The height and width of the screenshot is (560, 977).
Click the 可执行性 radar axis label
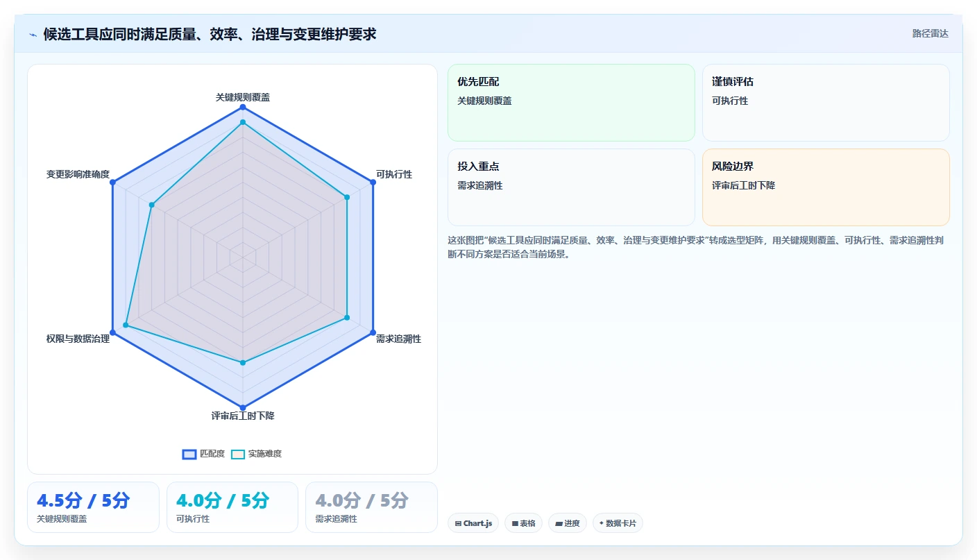pos(394,174)
